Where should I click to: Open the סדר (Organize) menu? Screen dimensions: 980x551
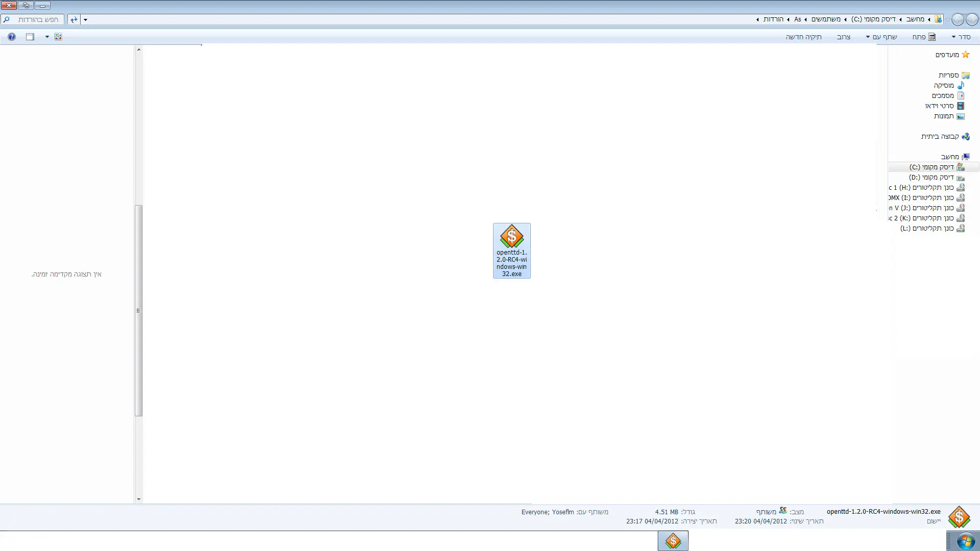pos(961,37)
